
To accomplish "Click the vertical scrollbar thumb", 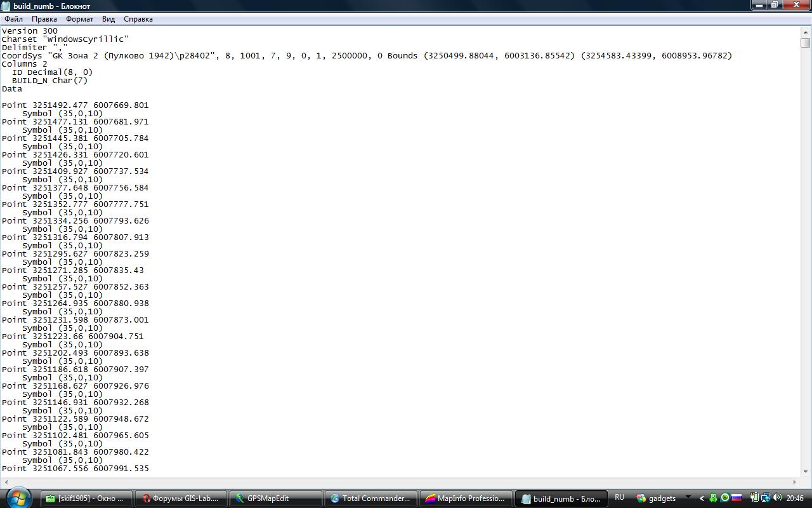I will [806, 43].
